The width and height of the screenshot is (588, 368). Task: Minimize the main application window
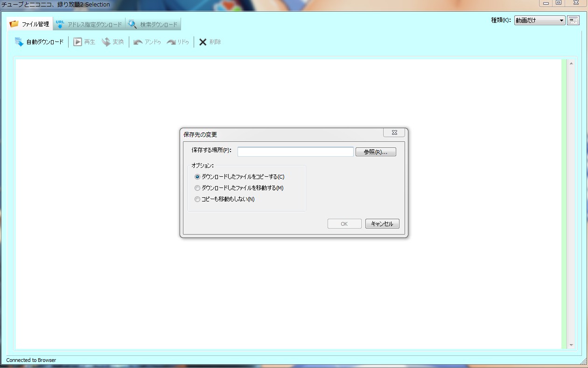546,3
